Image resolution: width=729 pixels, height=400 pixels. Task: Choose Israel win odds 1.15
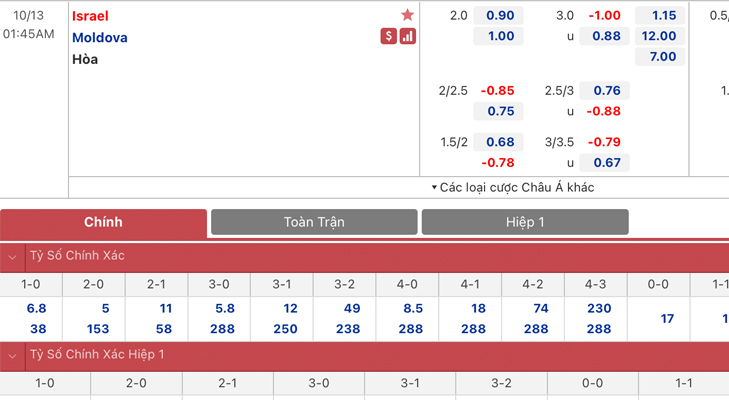663,15
